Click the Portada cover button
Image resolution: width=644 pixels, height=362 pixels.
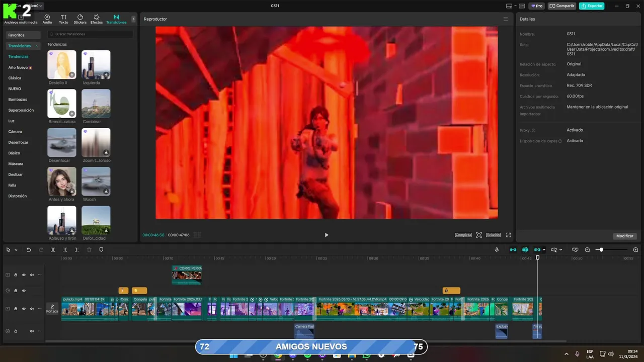pos(52,308)
